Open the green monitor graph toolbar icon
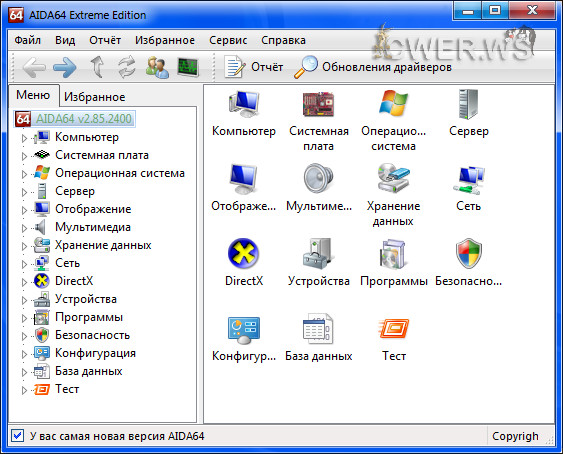 (188, 67)
